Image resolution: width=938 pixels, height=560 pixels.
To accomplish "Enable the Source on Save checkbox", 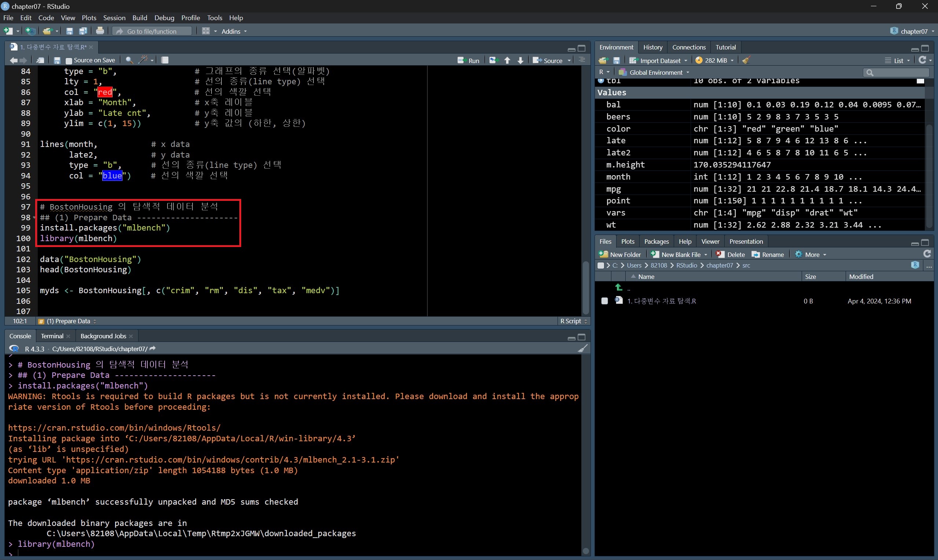I will click(69, 60).
